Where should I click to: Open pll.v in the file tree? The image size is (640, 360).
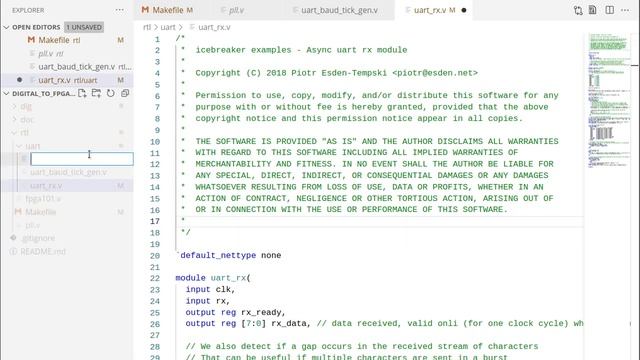click(67, 225)
